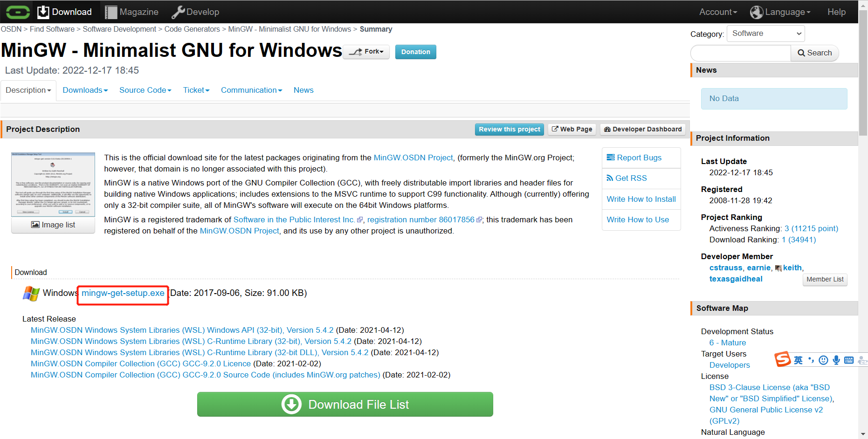Download mingw-get-setup.exe
Viewport: 868px width, 439px height.
pyautogui.click(x=123, y=293)
